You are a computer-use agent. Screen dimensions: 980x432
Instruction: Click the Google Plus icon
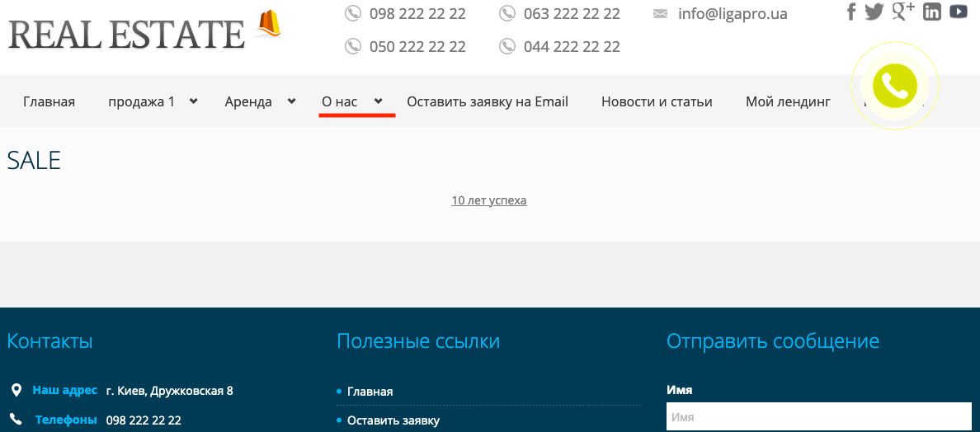[x=903, y=12]
